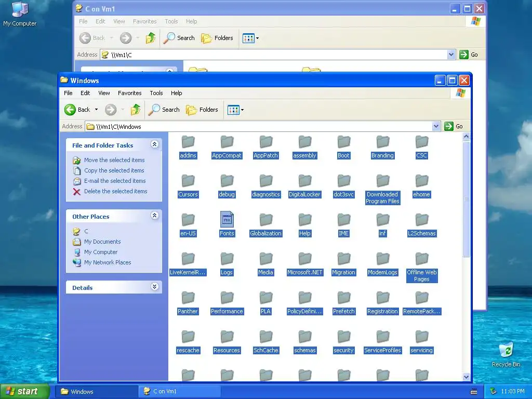532x399 pixels.
Task: Click the My Computer desktop icon
Action: click(x=20, y=14)
